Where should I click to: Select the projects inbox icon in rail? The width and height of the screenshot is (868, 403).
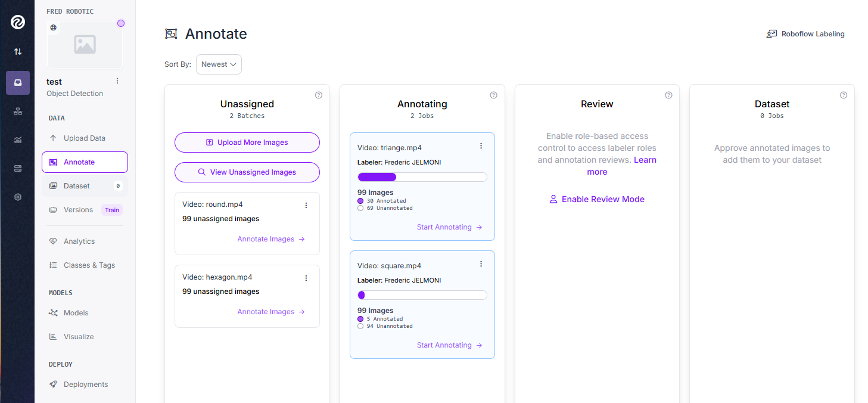[17, 83]
